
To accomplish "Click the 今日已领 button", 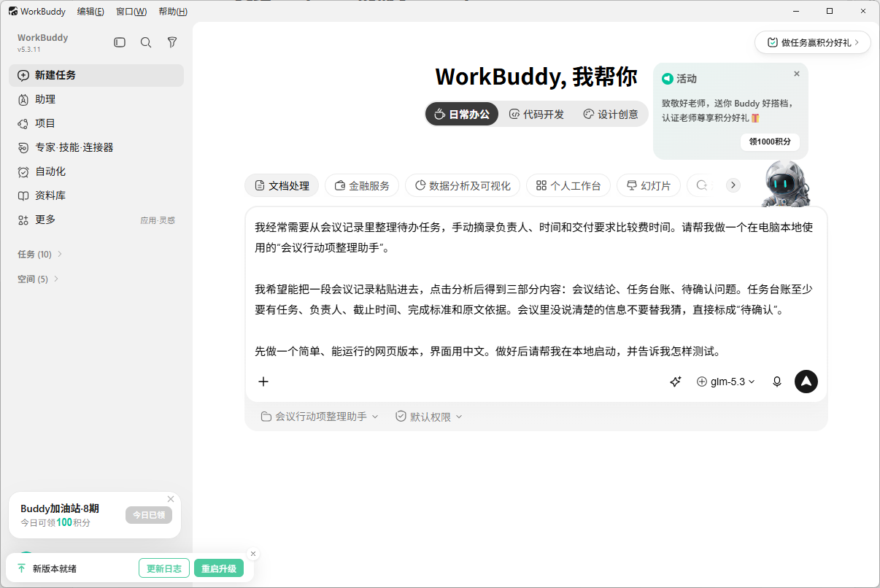I will pos(149,515).
